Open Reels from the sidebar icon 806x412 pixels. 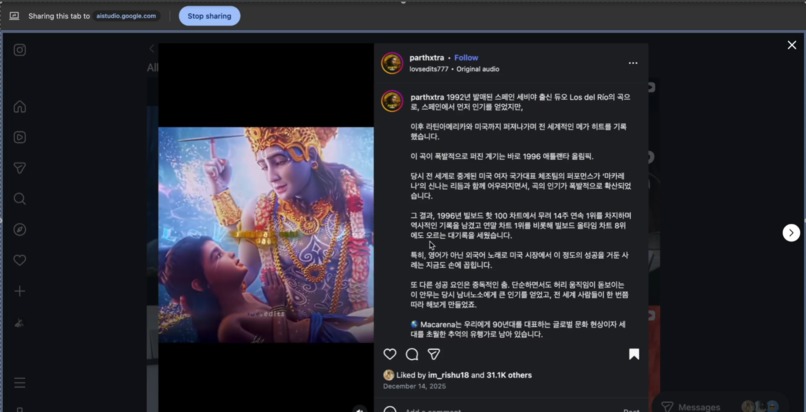click(x=20, y=137)
